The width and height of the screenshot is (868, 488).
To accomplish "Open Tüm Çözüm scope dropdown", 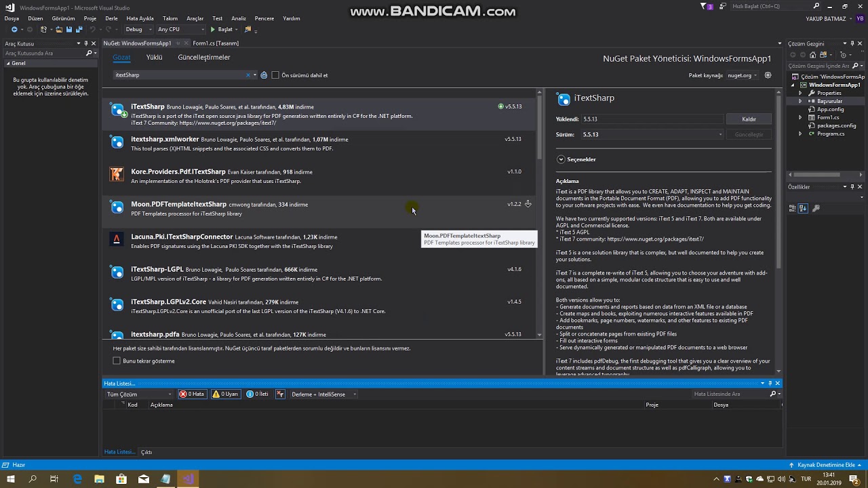I will click(x=139, y=394).
